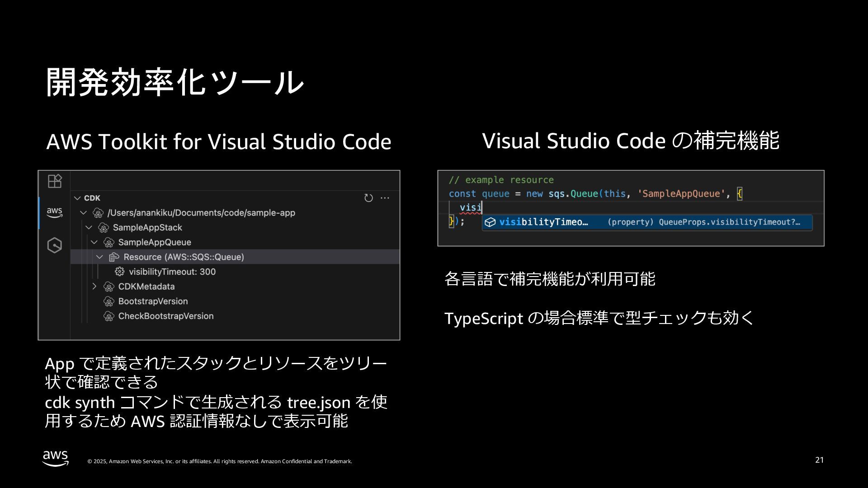Select the AWS Toolkit sidebar icon
This screenshot has height=488, width=868.
tap(55, 212)
